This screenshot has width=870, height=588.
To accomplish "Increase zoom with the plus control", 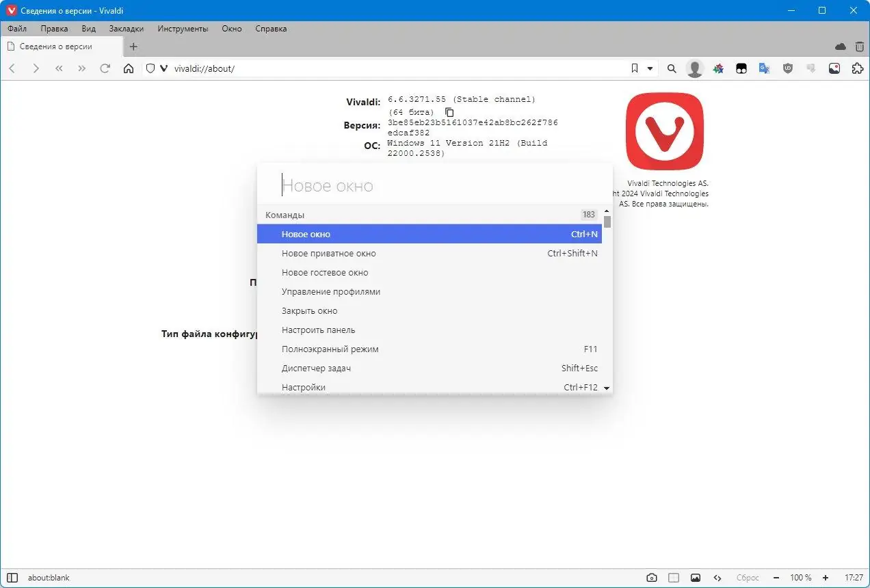I will tap(826, 578).
